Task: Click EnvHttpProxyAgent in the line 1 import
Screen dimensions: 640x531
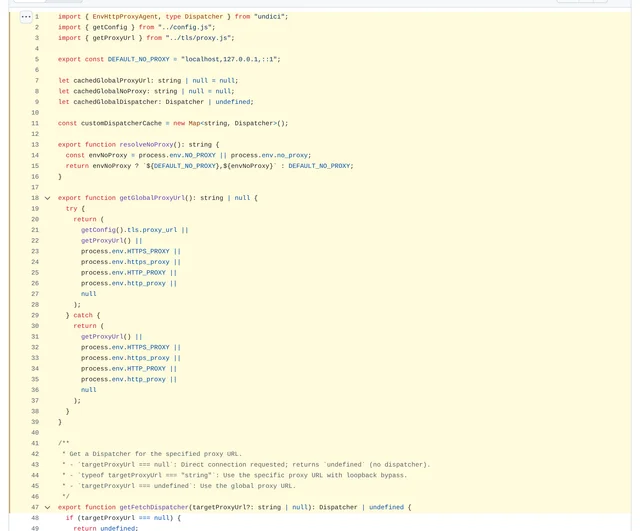Action: (125, 17)
